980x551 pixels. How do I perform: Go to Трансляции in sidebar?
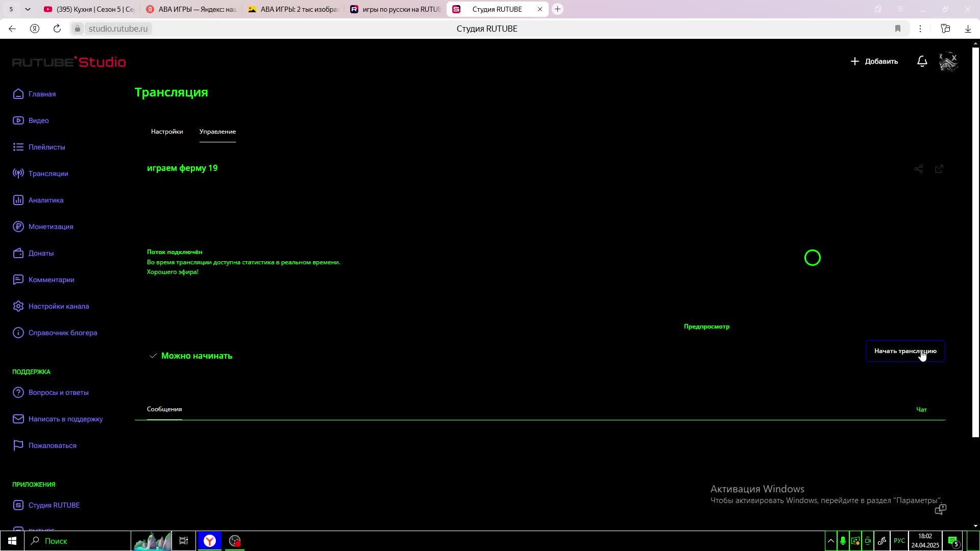coord(48,173)
